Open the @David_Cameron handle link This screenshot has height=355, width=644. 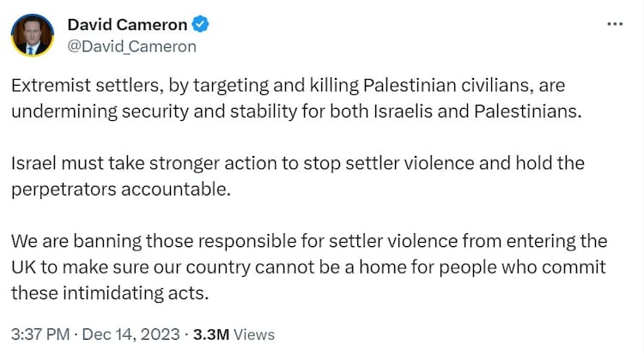click(131, 45)
